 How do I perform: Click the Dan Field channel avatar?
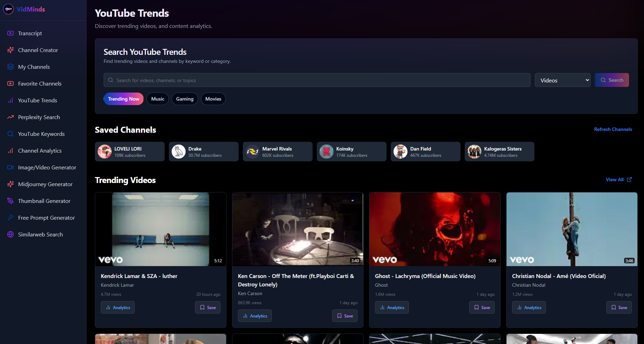tap(400, 152)
